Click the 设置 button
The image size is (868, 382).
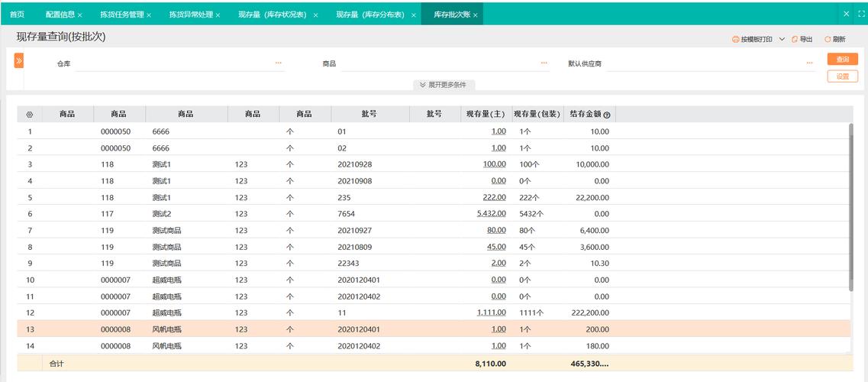(842, 76)
